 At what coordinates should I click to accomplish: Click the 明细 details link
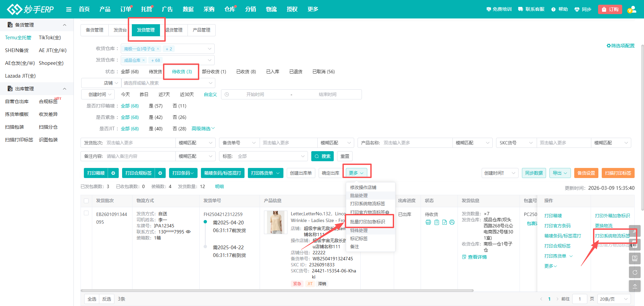pos(219,186)
